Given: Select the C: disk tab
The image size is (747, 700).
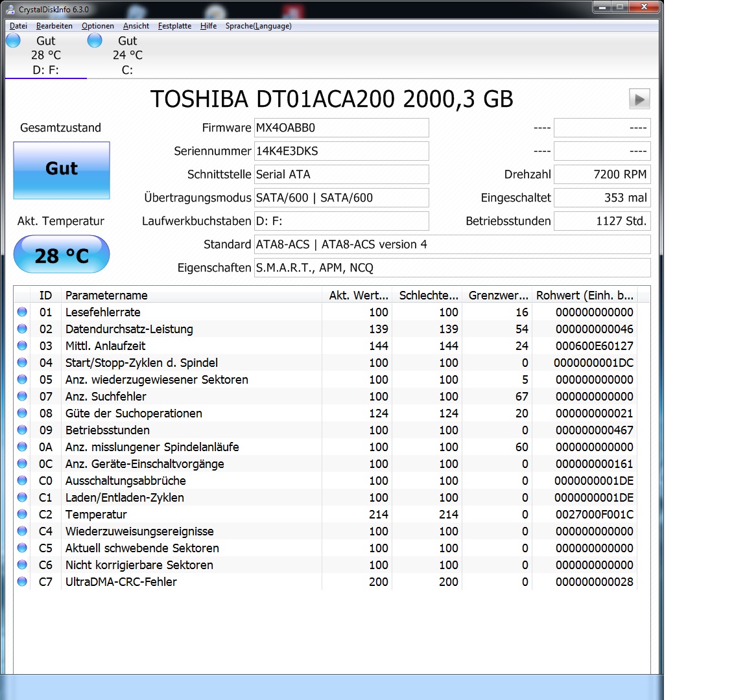Looking at the screenshot, I should [x=127, y=55].
